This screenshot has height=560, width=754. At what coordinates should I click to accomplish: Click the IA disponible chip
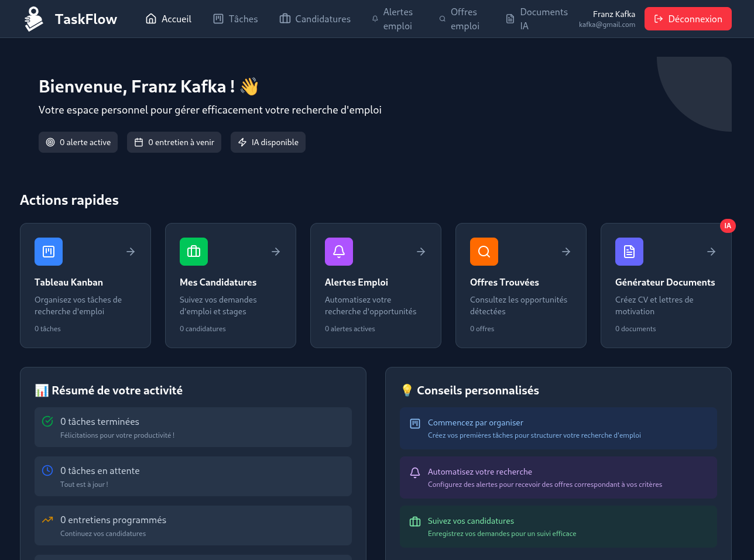point(268,142)
